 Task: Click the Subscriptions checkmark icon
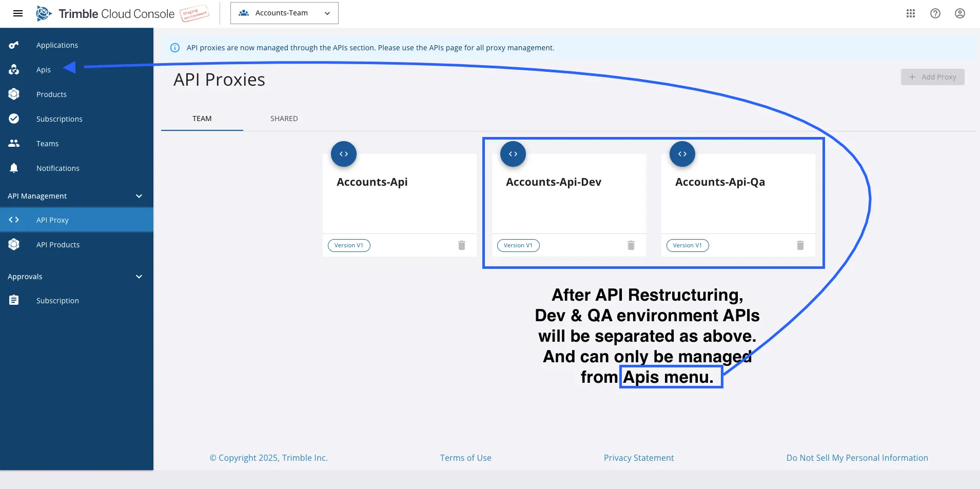pos(14,119)
